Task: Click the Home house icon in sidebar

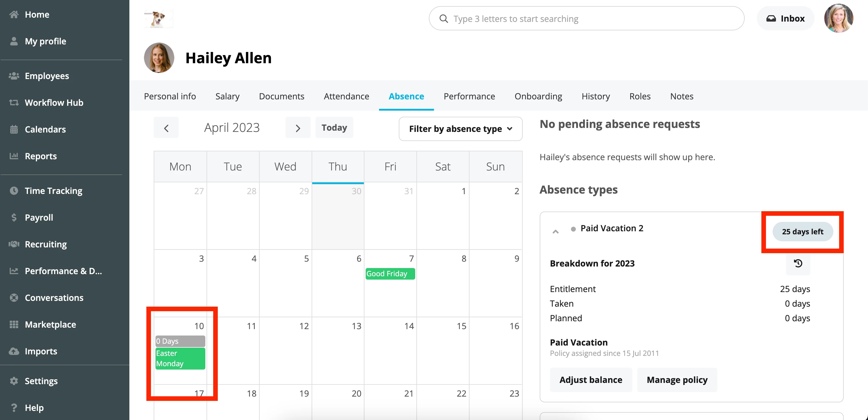Action: click(14, 15)
